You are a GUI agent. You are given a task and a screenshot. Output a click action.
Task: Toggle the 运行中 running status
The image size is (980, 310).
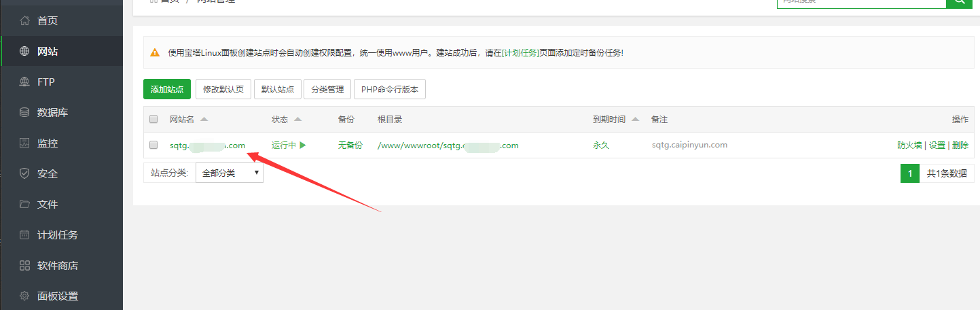pyautogui.click(x=289, y=145)
